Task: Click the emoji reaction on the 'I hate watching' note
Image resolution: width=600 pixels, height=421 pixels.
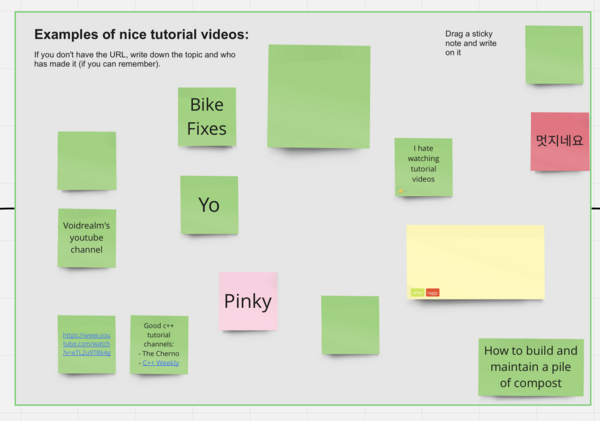Action: (401, 190)
